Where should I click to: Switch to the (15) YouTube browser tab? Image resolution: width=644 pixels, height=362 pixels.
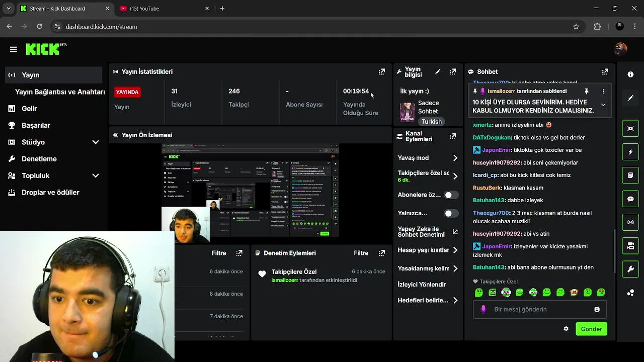pos(164,9)
